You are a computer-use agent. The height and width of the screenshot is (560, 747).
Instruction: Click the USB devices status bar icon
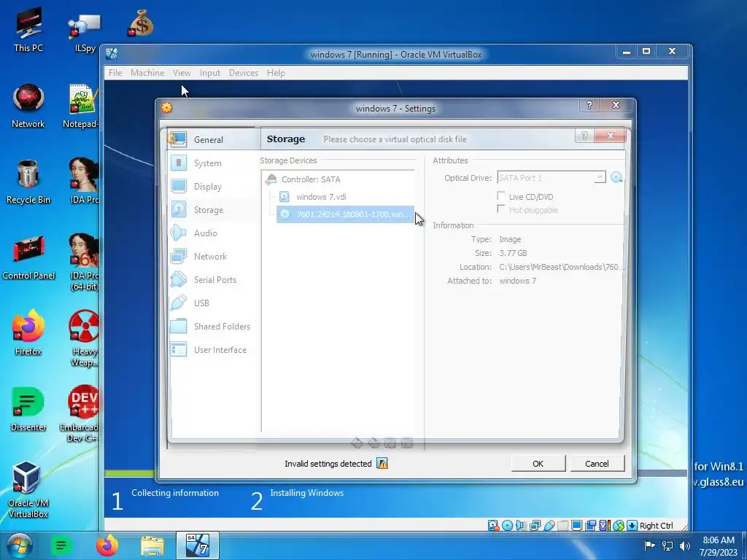pos(549,525)
